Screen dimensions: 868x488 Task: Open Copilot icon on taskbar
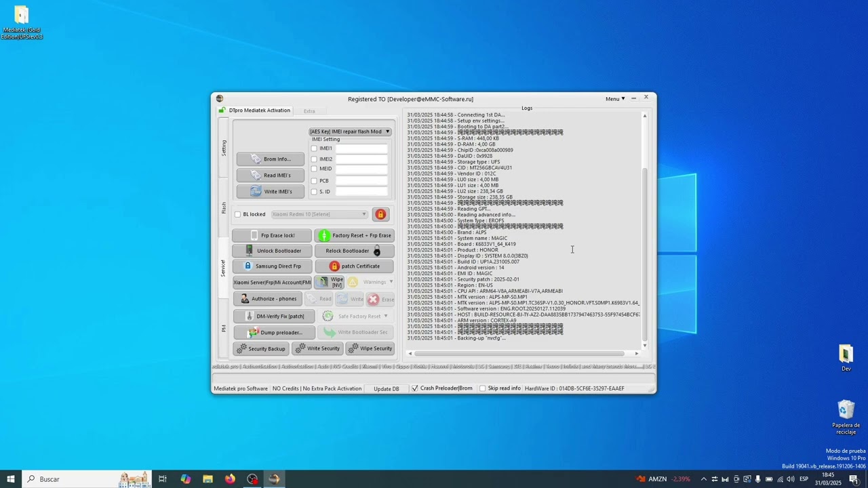(185, 479)
